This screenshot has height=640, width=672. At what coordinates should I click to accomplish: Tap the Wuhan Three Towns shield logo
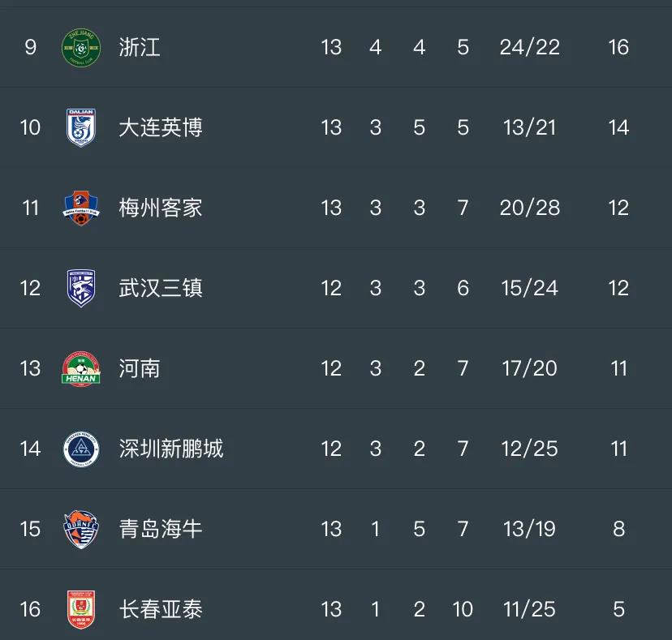(x=81, y=288)
